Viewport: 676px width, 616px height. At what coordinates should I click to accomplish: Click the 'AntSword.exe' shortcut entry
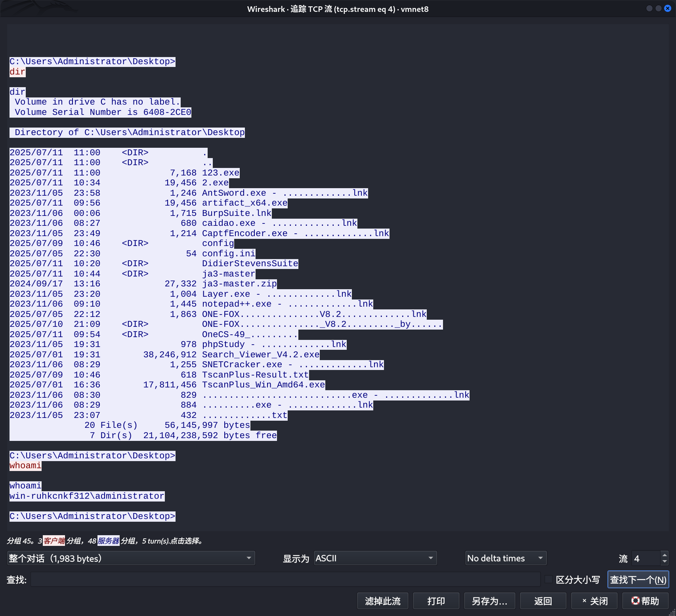pos(285,193)
